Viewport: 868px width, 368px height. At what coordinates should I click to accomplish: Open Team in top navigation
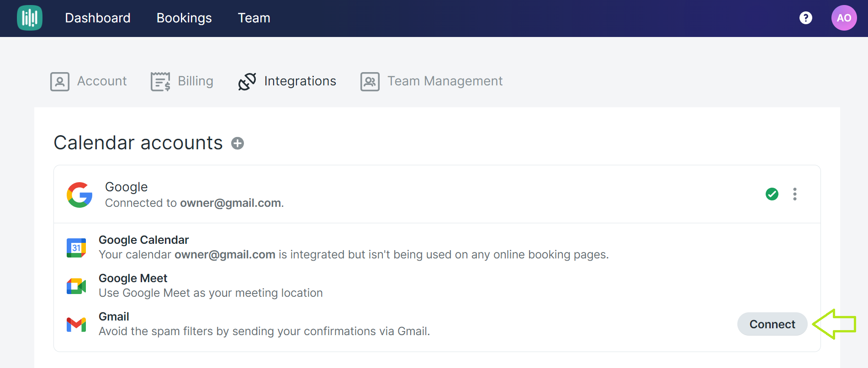[254, 18]
